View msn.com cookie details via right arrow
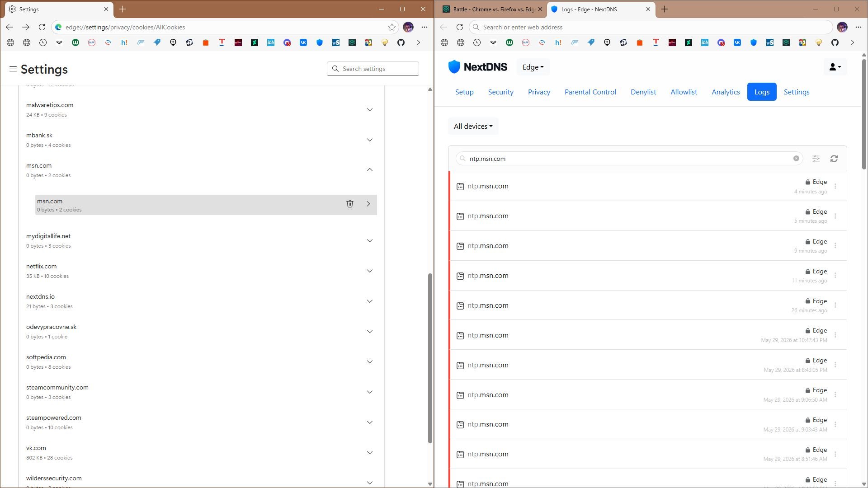The image size is (868, 488). click(368, 204)
